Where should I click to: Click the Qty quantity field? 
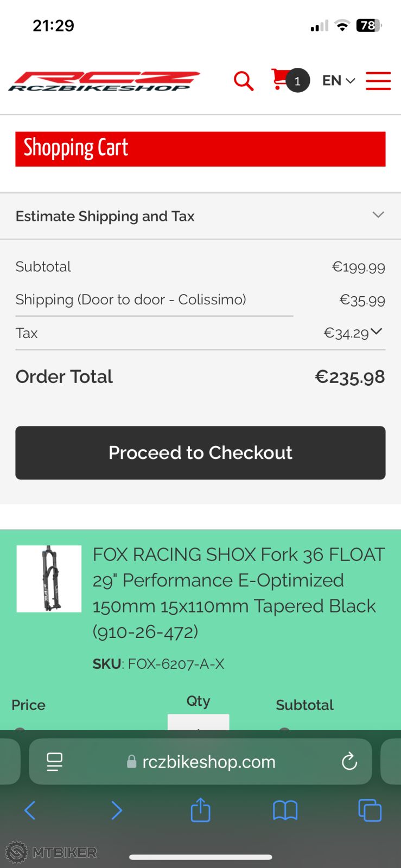tap(198, 723)
